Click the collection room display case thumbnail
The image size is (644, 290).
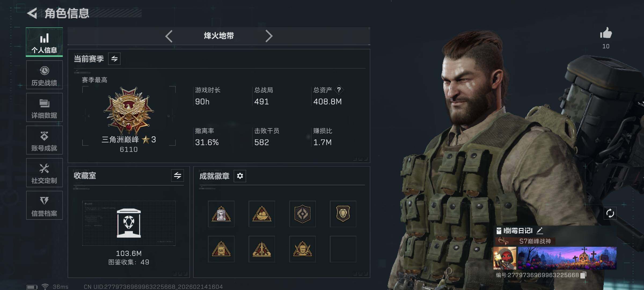click(129, 223)
